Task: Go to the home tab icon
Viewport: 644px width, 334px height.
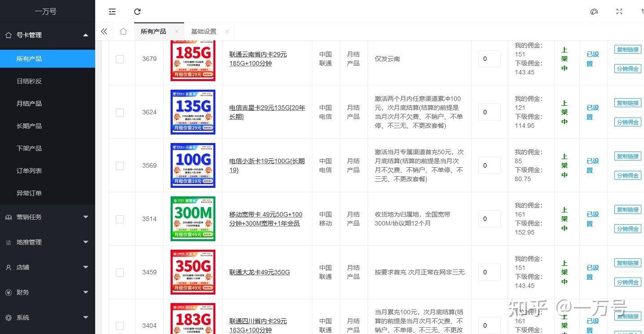Action: [123, 31]
